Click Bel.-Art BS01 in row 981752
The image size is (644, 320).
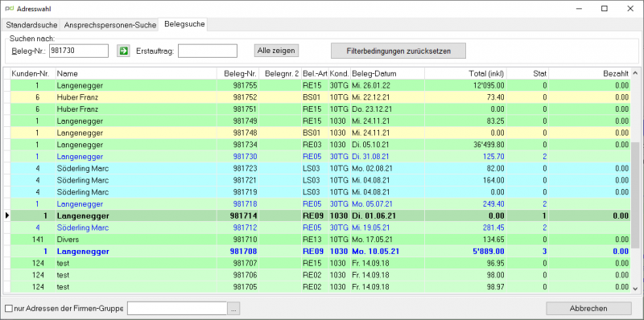coord(315,97)
